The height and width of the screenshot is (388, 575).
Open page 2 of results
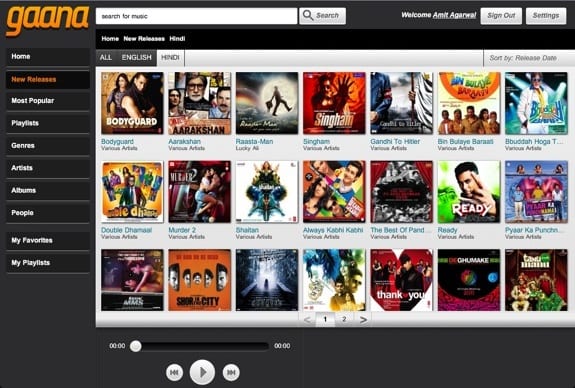click(x=344, y=319)
